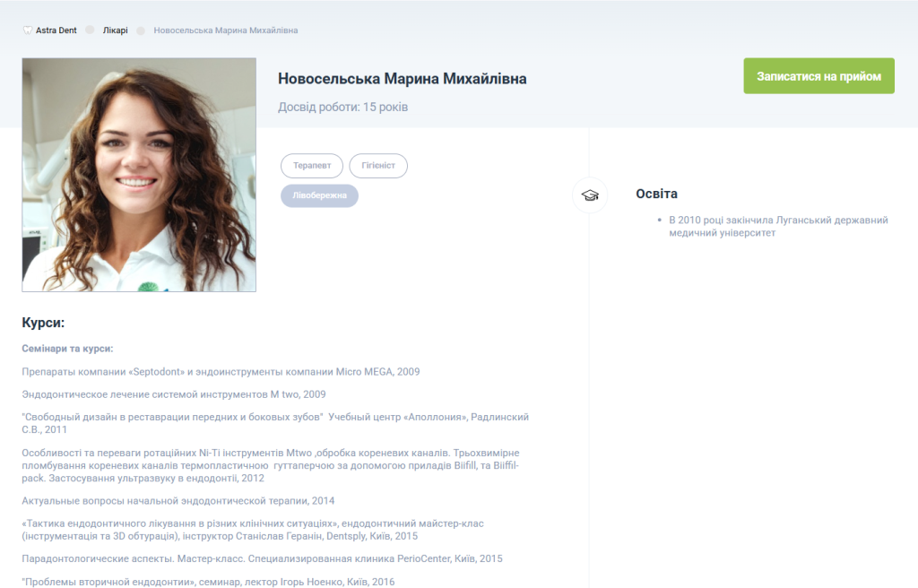The height and width of the screenshot is (588, 918).
Task: Click the Astra Dent tooth logo icon
Action: (28, 30)
